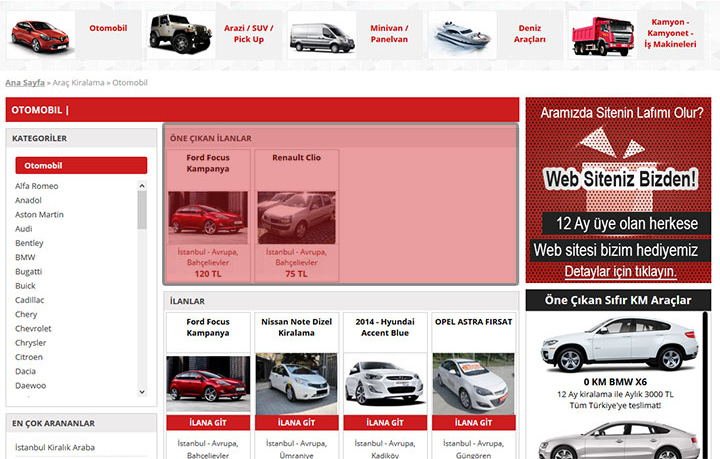Open featured Renault Clio title
The image size is (720, 459).
coord(296,157)
